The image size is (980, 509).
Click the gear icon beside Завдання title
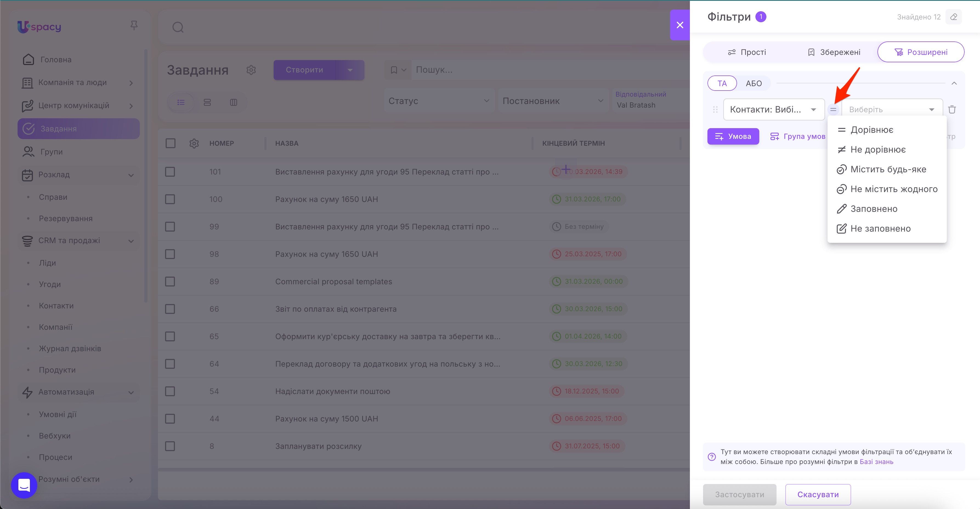pyautogui.click(x=251, y=70)
